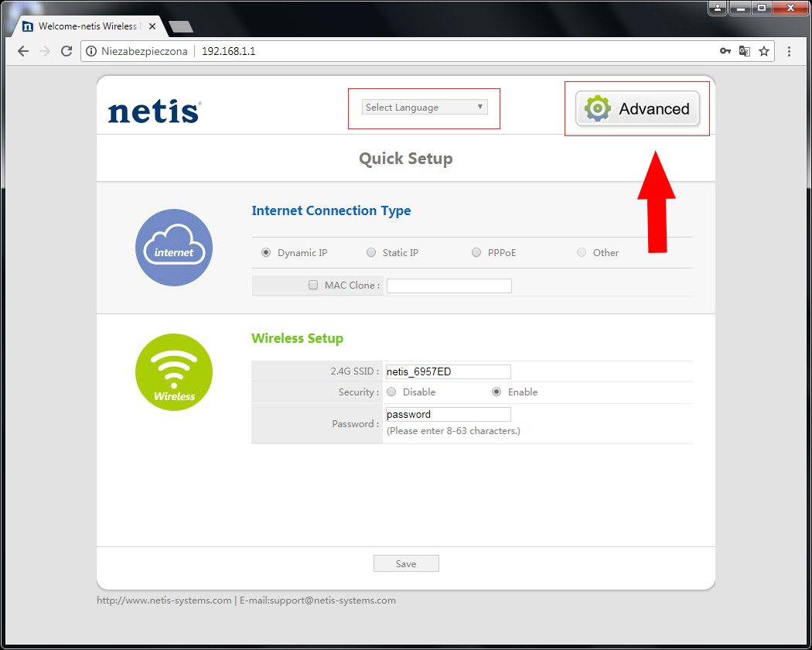Open a new browser tab

tap(181, 26)
